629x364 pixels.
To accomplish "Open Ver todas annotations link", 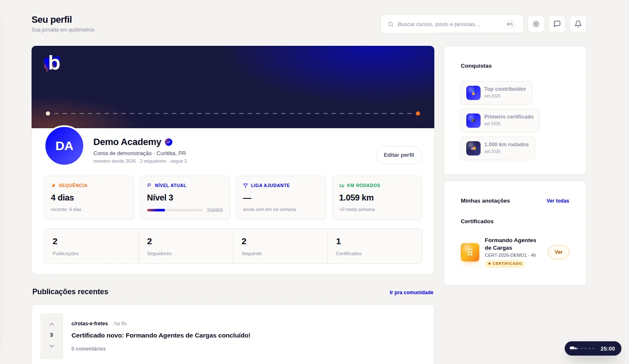I will coord(558,201).
